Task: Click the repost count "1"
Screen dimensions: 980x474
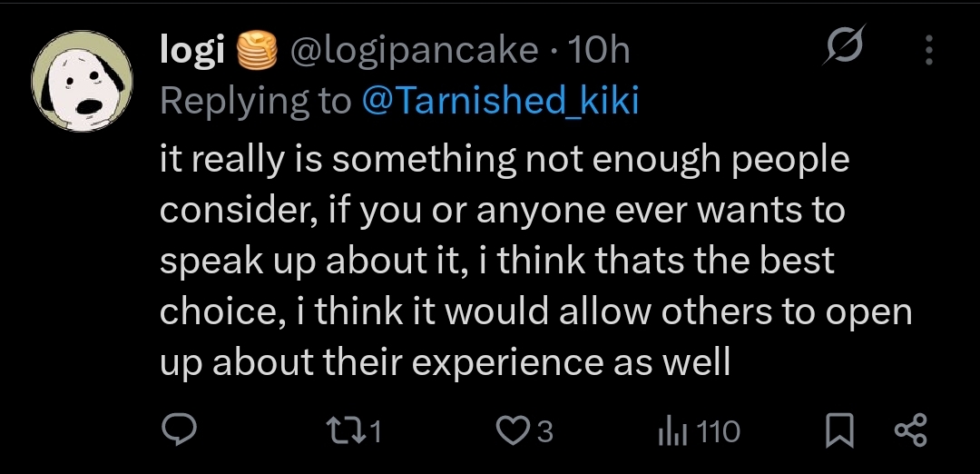Action: pyautogui.click(x=375, y=431)
